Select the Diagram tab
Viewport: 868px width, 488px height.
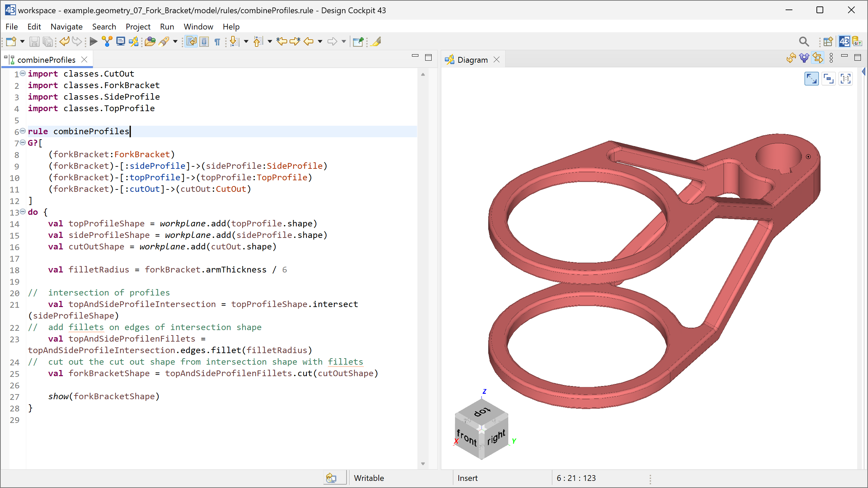click(x=472, y=60)
